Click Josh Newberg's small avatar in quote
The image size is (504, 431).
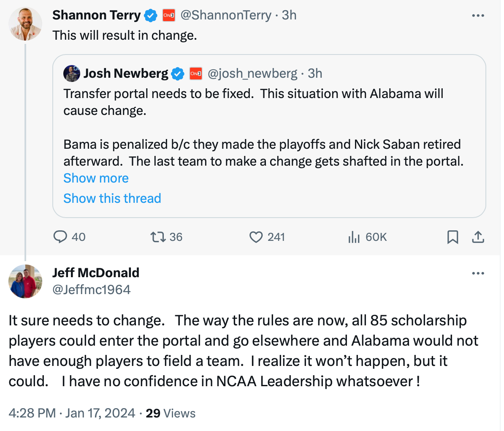(x=72, y=74)
